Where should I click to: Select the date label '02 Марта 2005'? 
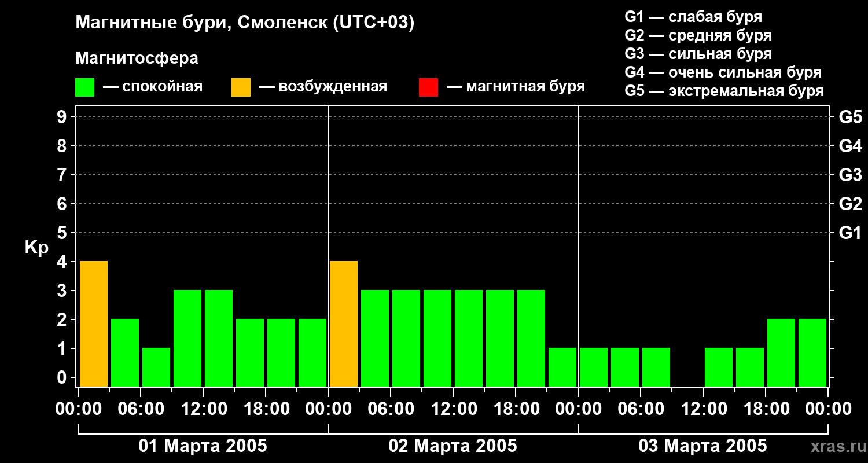click(x=453, y=446)
